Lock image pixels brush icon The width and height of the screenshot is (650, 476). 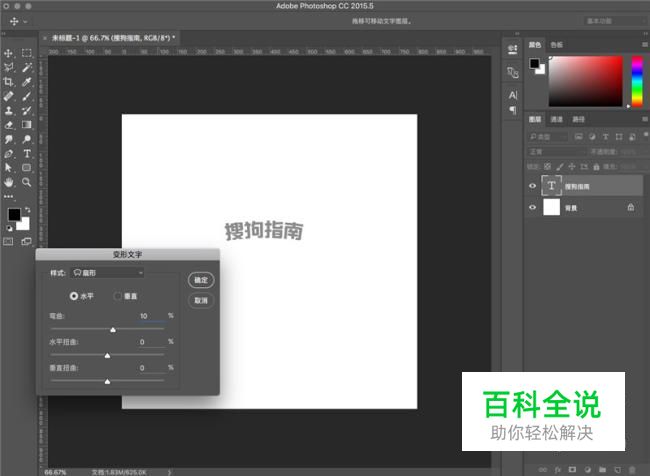tap(560, 166)
